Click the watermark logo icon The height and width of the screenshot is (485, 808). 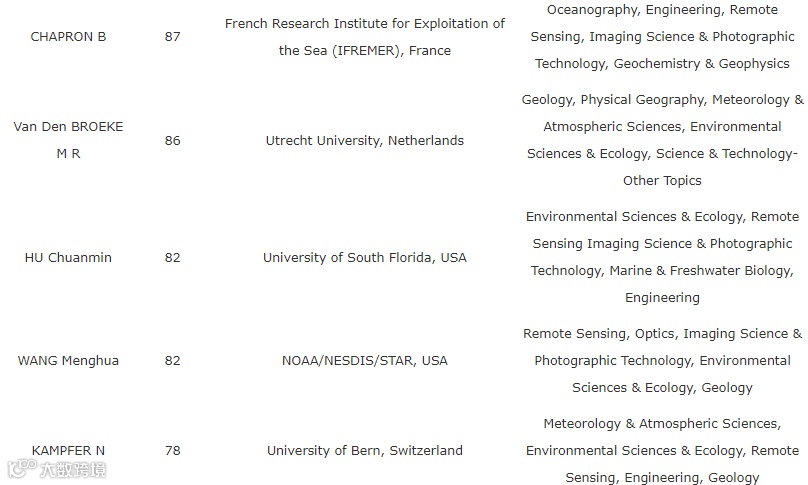[22, 468]
